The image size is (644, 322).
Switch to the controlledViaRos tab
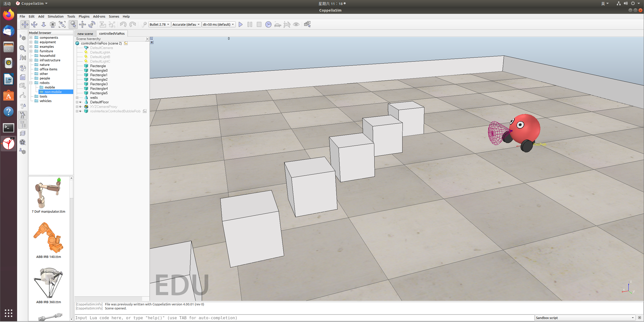pos(112,33)
